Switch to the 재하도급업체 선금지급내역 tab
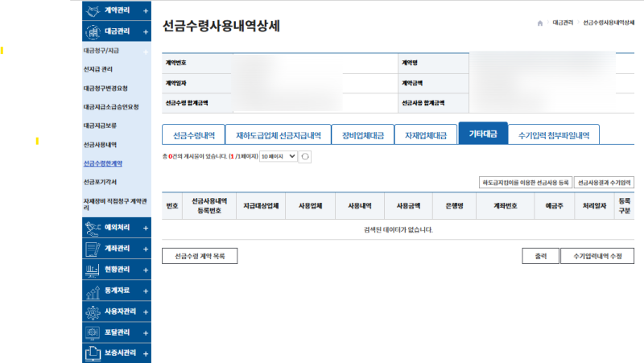Viewport: 644px width, 363px height. click(x=278, y=134)
